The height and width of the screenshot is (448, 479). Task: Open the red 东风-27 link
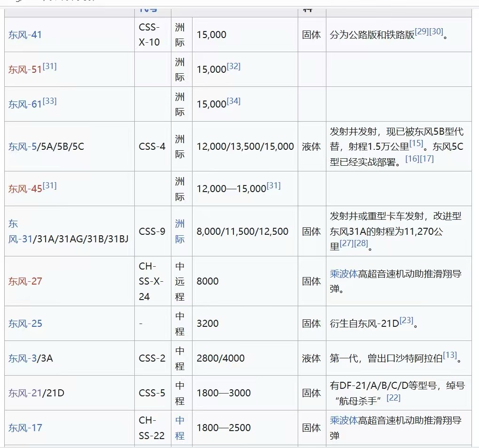[x=25, y=281]
